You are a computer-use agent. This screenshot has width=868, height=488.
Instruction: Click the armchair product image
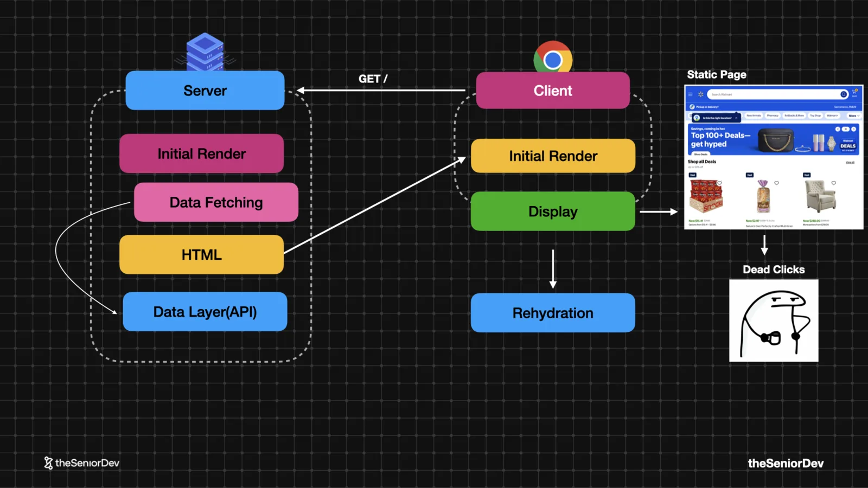click(821, 196)
